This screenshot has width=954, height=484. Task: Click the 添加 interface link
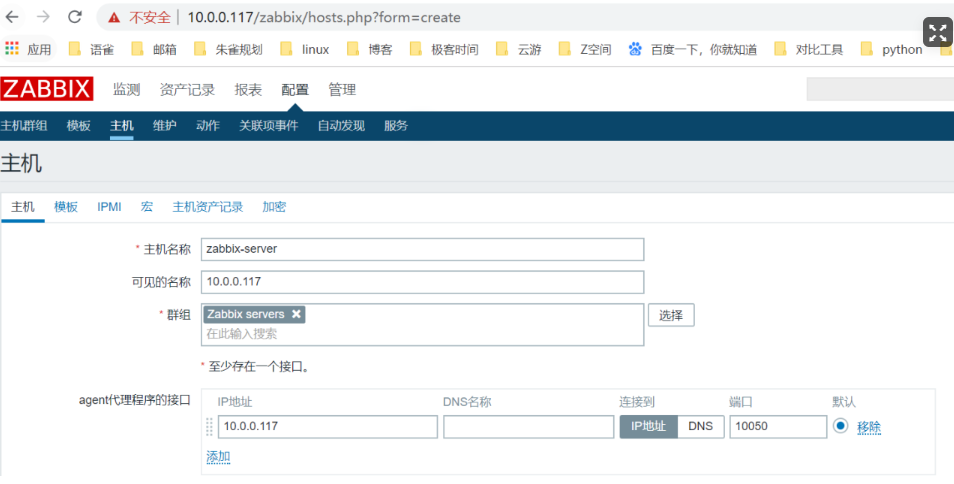coord(218,457)
